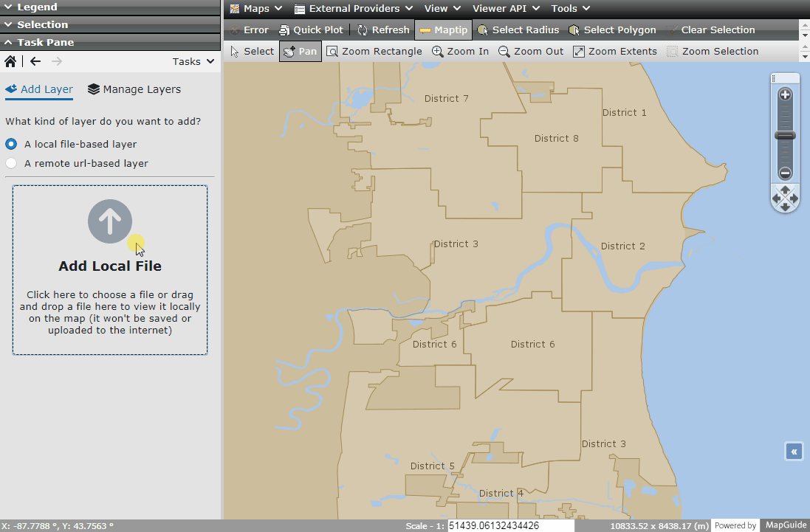This screenshot has height=532, width=810.
Task: Activate the Zoom Rectangle tool
Action: (x=377, y=51)
